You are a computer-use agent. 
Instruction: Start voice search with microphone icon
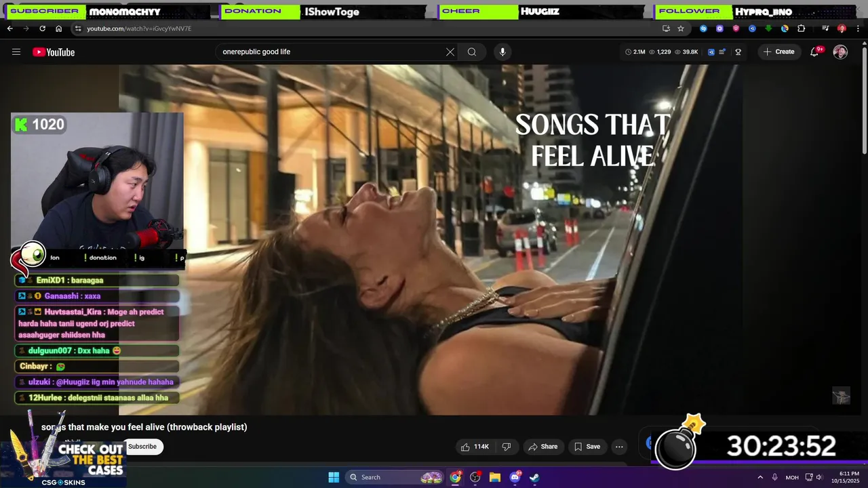tap(502, 52)
